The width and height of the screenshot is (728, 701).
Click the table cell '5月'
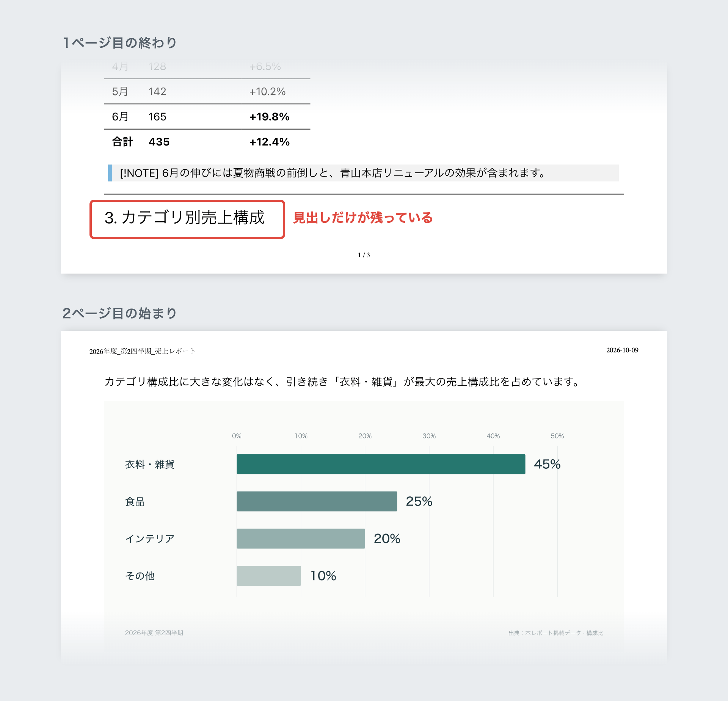click(120, 92)
